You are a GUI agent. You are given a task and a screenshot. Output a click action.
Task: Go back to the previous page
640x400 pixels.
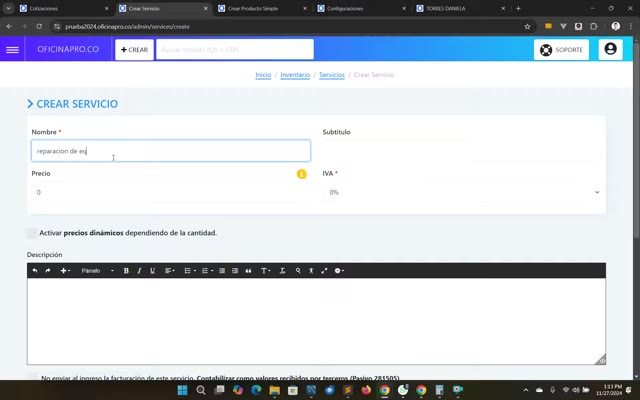coord(9,27)
